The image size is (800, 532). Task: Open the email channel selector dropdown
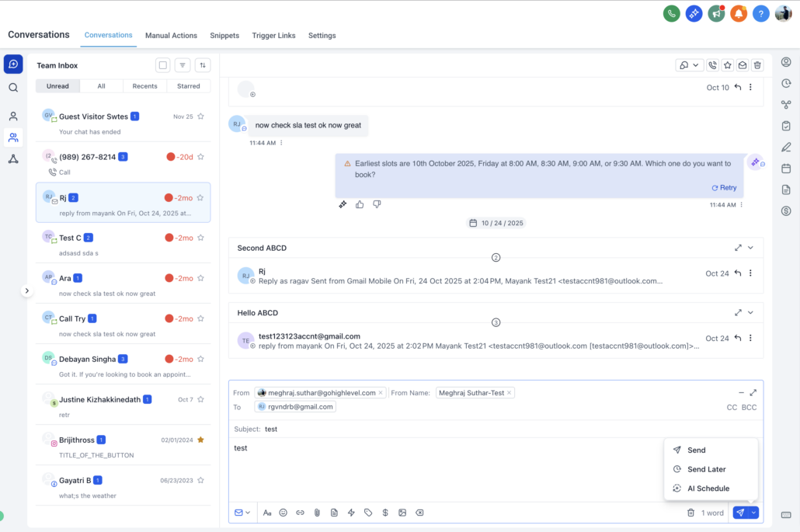[x=242, y=513]
